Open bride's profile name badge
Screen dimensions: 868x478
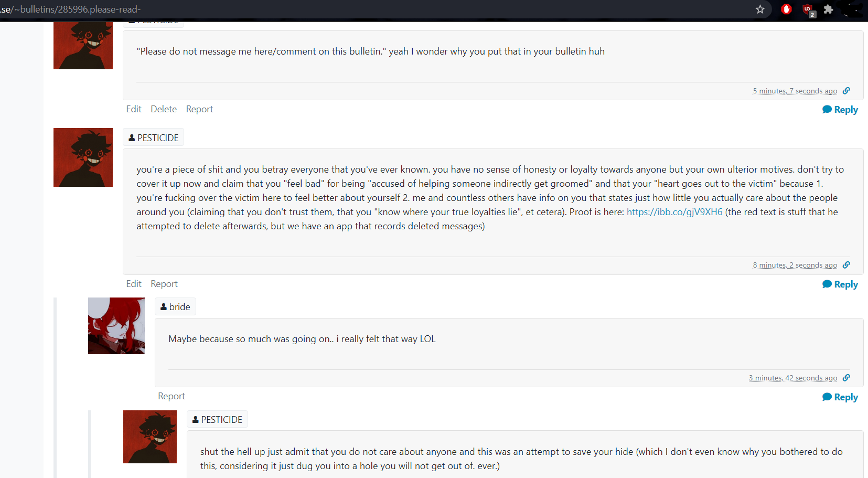coord(175,306)
